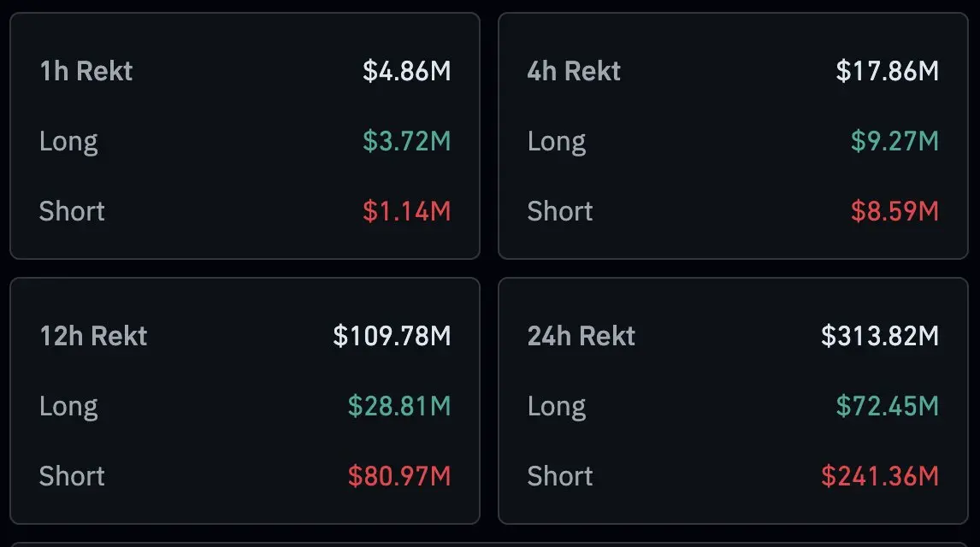
Task: Click the 1h short value $1.14M
Action: pos(406,211)
